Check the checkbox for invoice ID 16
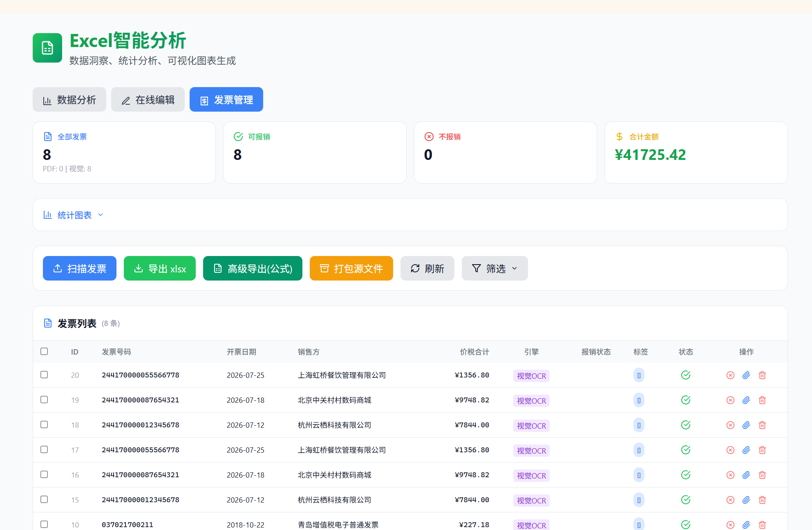812x530 pixels. pyautogui.click(x=44, y=474)
